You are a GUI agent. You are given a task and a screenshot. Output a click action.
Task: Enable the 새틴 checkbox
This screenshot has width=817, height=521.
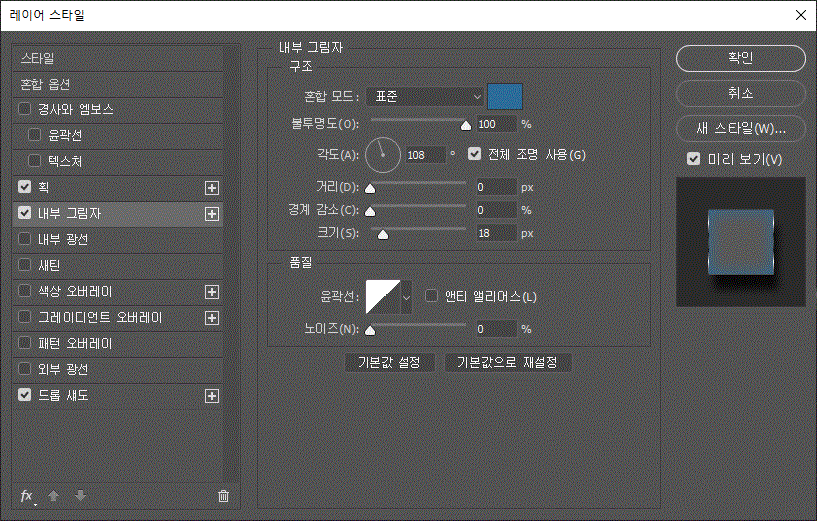click(x=24, y=265)
